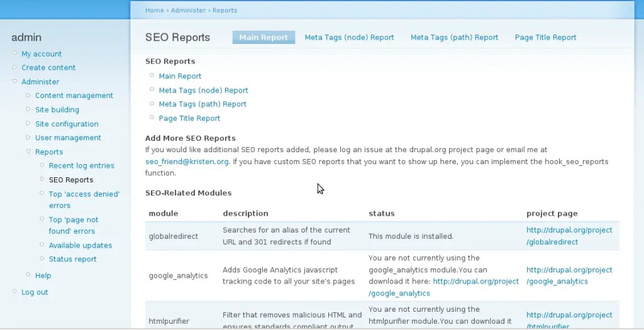Screen dimensions: 644x330
Task: Expand the Site configuration menu item
Action: point(67,124)
